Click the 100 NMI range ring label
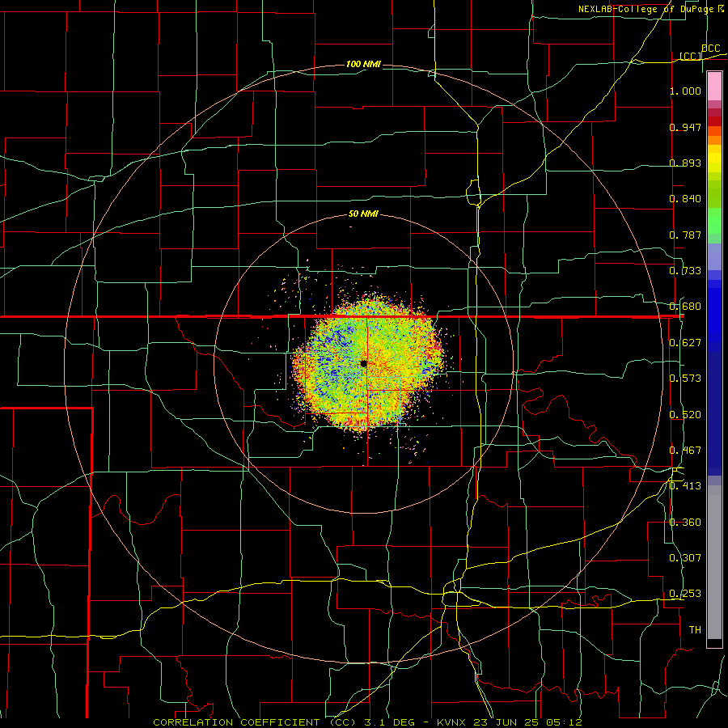Viewport: 728px width, 728px height. coord(363,64)
